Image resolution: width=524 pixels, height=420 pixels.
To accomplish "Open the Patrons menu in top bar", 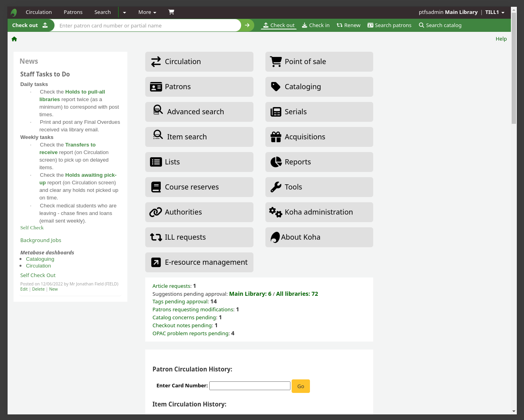I will (73, 12).
